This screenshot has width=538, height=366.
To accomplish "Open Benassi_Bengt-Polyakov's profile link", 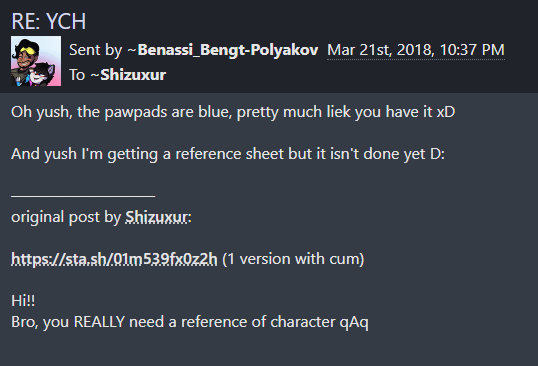I will click(x=228, y=50).
